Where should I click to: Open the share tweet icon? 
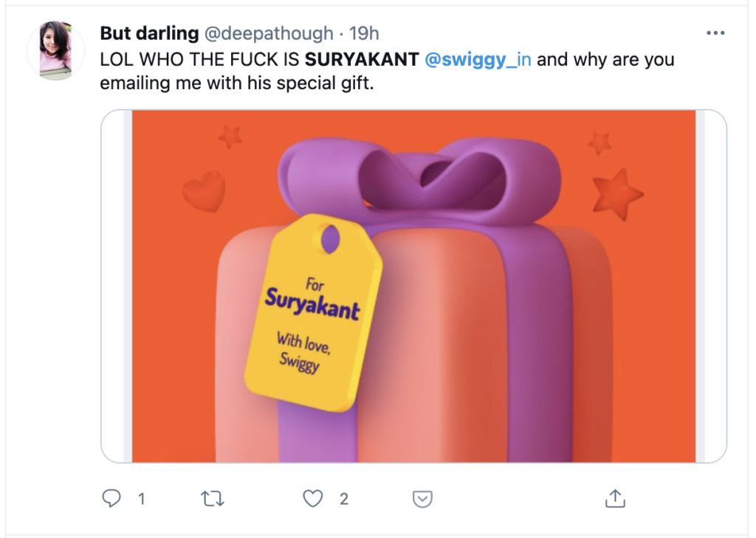615,499
